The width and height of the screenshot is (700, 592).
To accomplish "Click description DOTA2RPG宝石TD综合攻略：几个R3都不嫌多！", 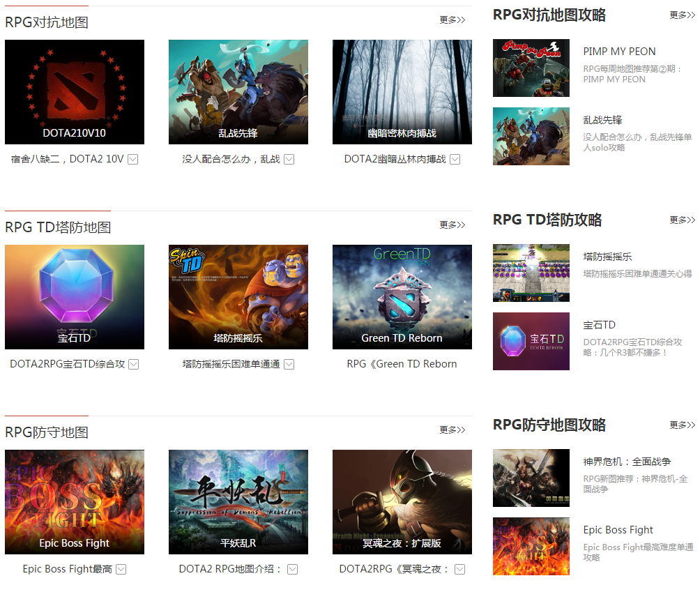I will coord(632,347).
